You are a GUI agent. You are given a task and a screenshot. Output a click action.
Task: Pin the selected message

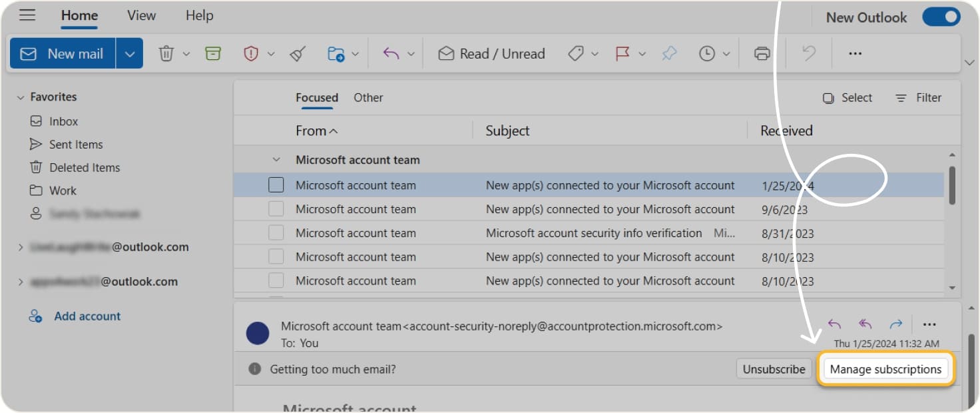tap(670, 53)
